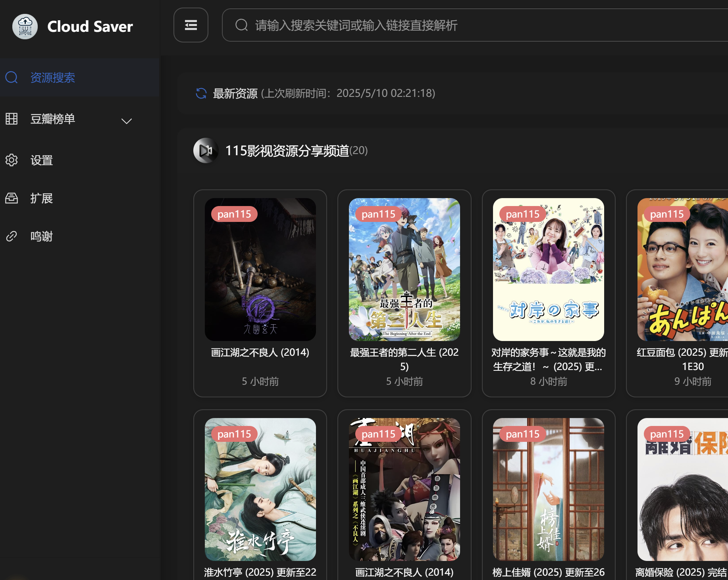Click the 资源搜索 magnifier sidebar icon
This screenshot has width=728, height=580.
12,77
